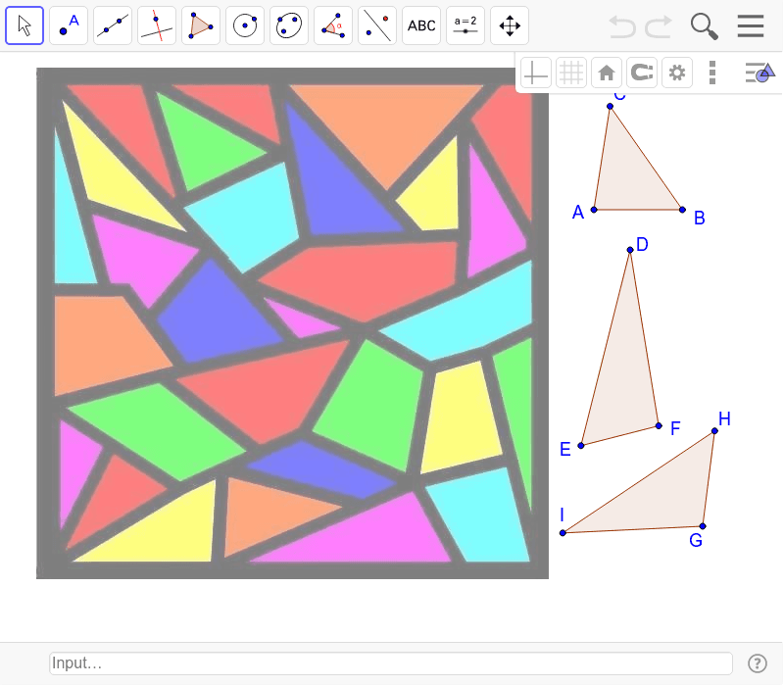Select the Move Graphics View tool
This screenshot has height=686, width=784.
pyautogui.click(x=509, y=25)
